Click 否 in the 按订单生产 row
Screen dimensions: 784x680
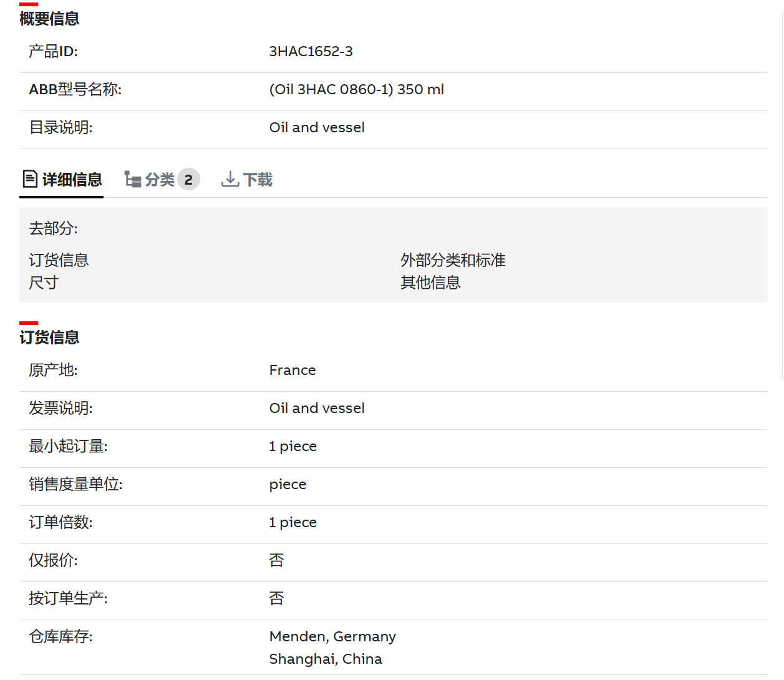pyautogui.click(x=276, y=598)
